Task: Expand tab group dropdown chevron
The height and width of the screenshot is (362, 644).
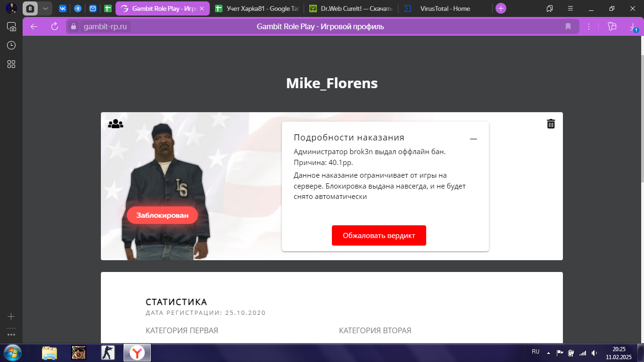Action: point(45,8)
